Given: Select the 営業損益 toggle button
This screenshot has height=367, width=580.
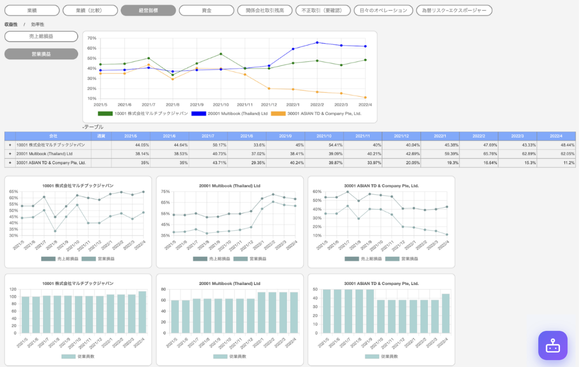Looking at the screenshot, I should pos(41,54).
